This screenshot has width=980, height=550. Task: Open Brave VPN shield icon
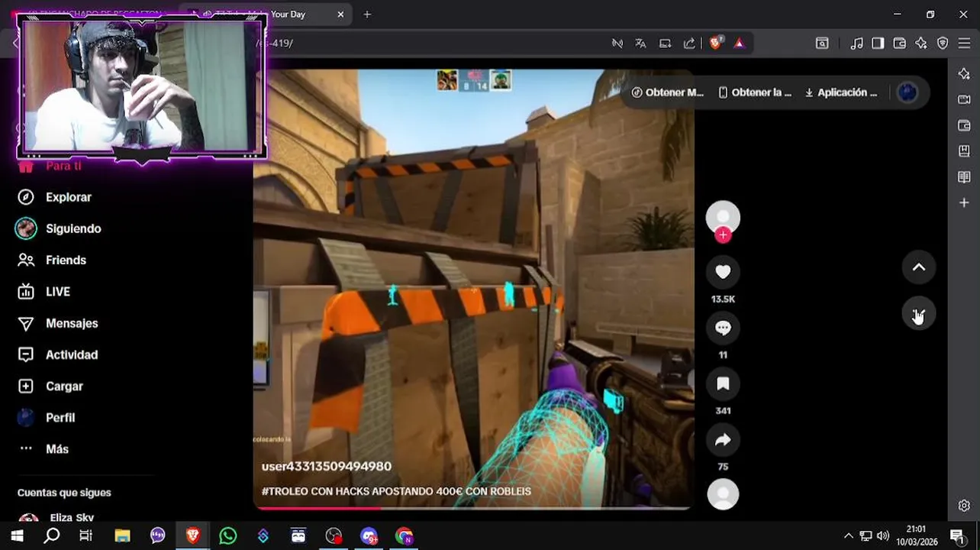click(943, 44)
